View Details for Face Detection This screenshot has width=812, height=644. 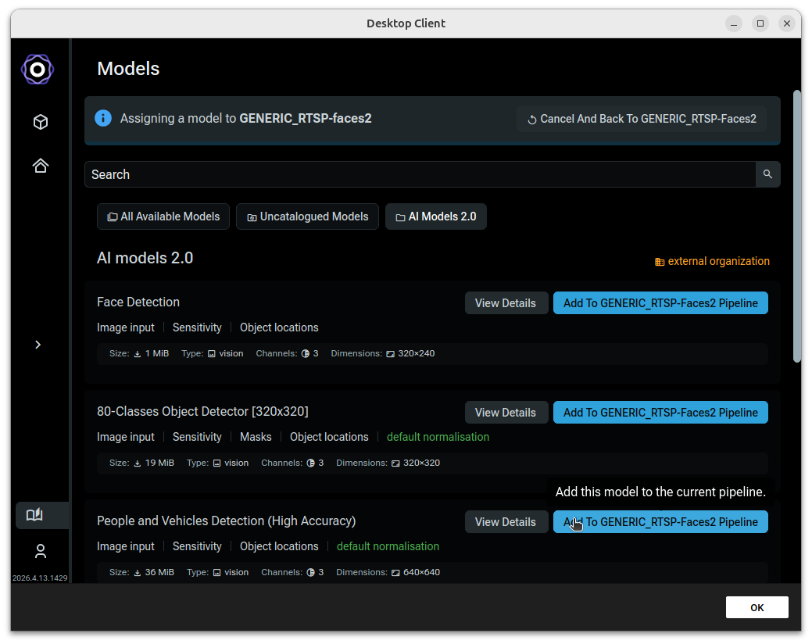pos(506,303)
